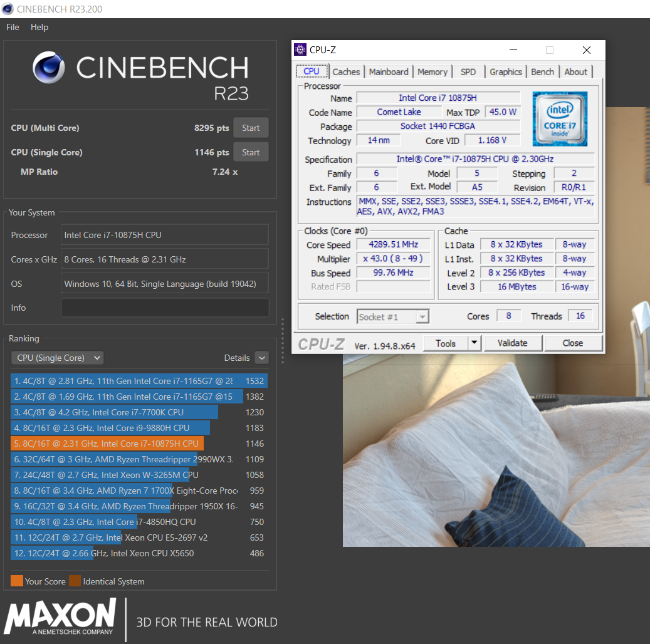650x644 pixels.
Task: Switch to the Caches tab in CPU-Z
Action: coord(346,72)
